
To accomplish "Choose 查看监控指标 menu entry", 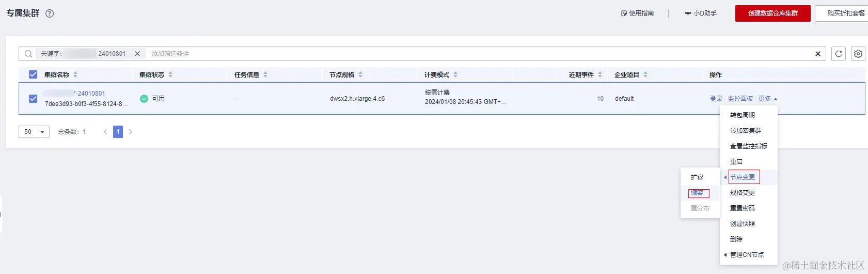I will coord(749,146).
